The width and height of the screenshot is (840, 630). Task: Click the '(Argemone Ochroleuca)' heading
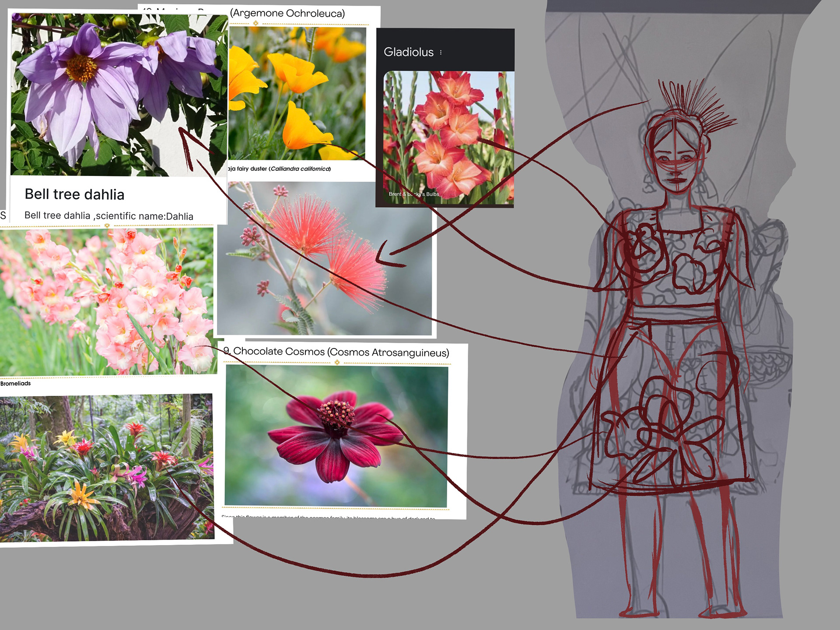(x=287, y=13)
